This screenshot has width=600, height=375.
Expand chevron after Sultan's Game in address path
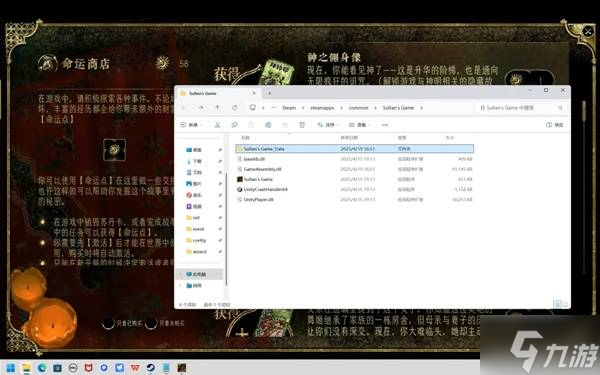tap(422, 108)
